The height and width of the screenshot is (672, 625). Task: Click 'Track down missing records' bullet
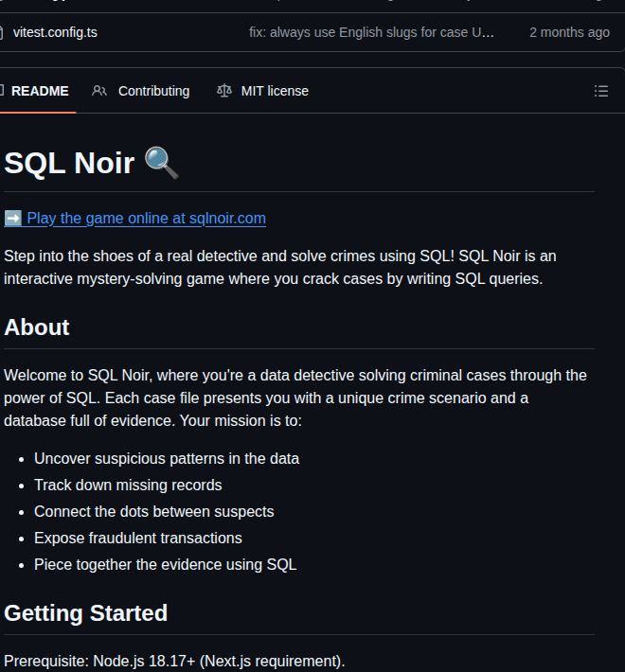(128, 486)
